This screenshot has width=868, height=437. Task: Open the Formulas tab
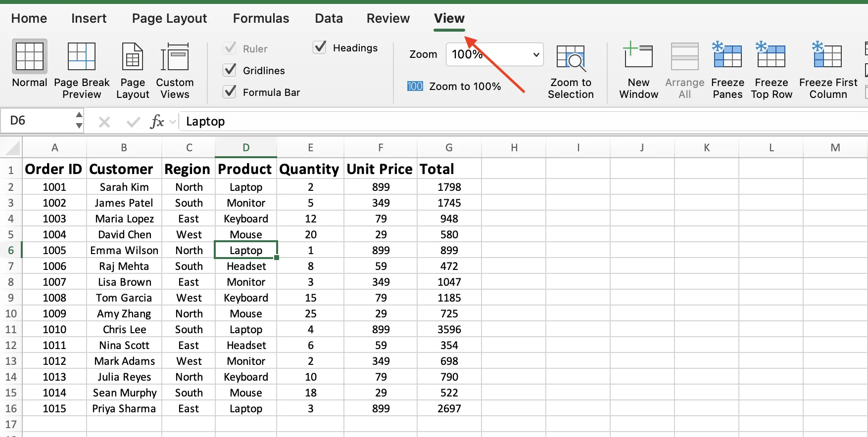point(261,18)
